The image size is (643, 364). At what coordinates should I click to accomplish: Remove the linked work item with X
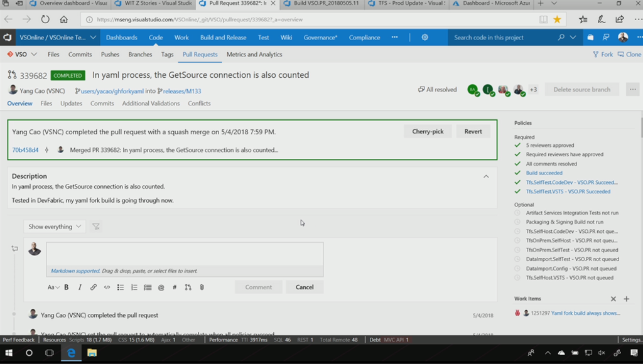613,299
